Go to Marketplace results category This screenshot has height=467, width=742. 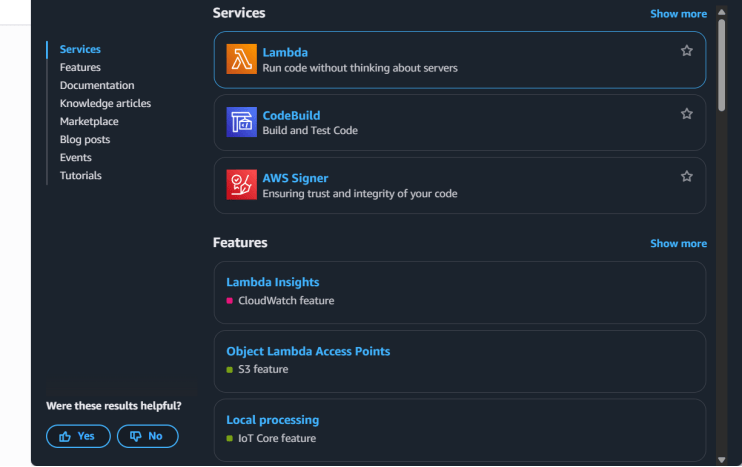click(89, 121)
